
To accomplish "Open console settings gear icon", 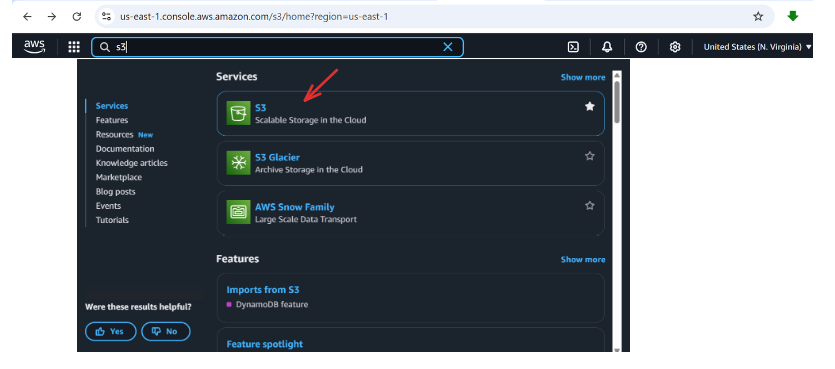I will click(675, 47).
